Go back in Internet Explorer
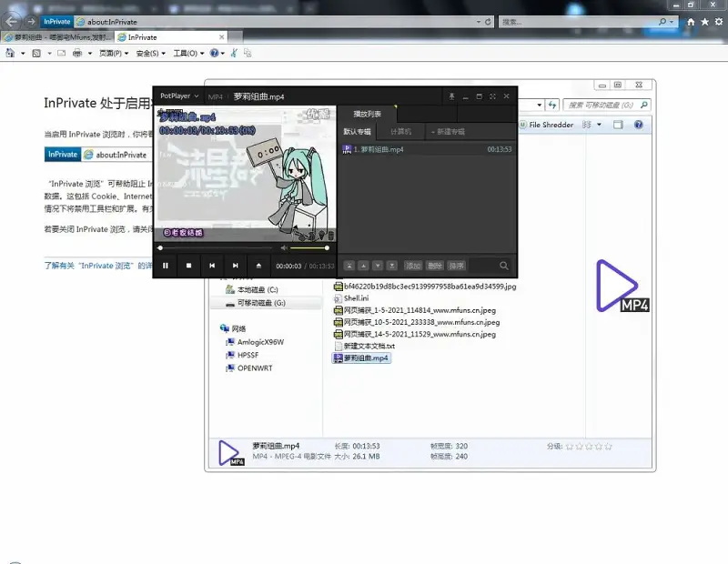The height and width of the screenshot is (564, 728). 11,21
